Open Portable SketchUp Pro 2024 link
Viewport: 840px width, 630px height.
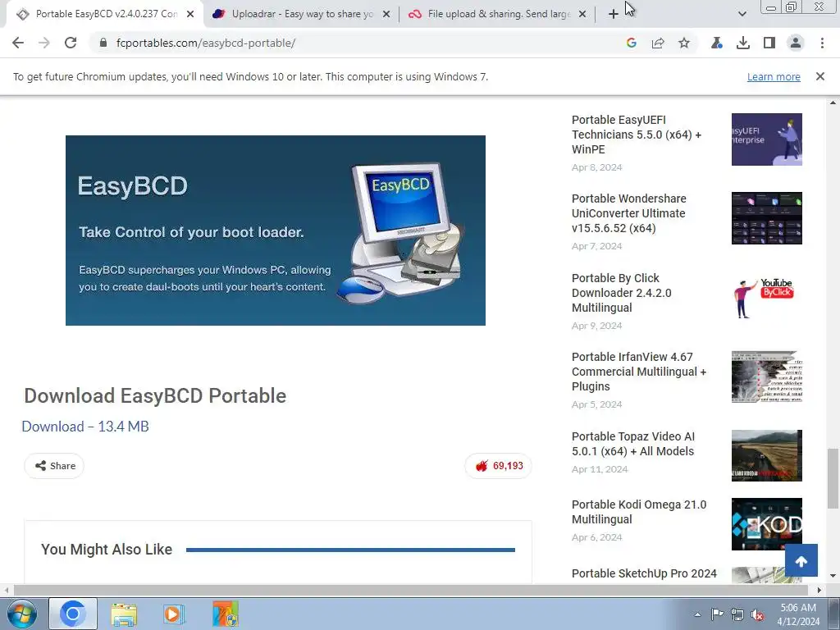(x=644, y=573)
